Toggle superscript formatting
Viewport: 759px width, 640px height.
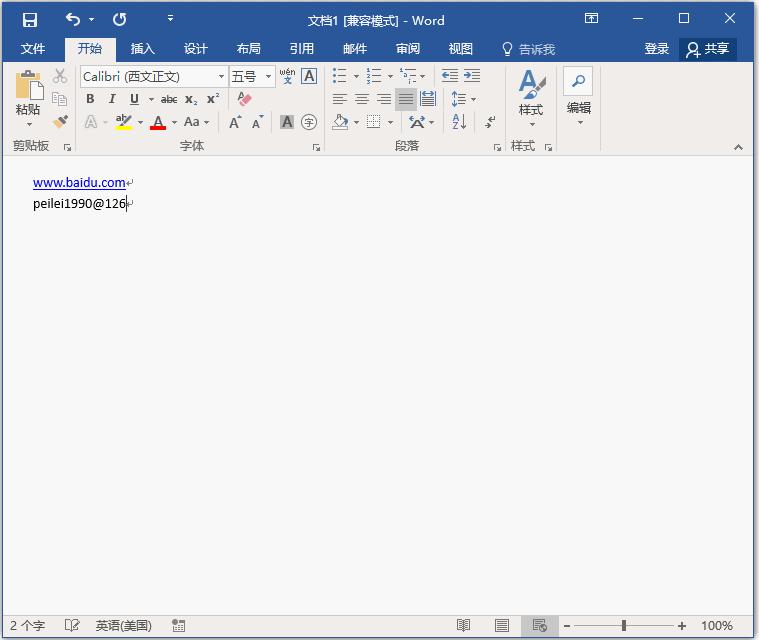click(x=213, y=99)
